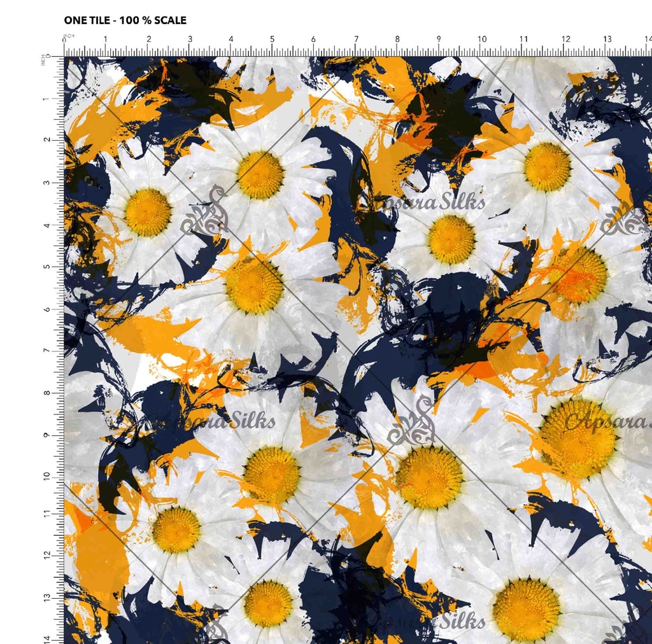Click the number 7 on the top ruler
Image resolution: width=652 pixels, height=644 pixels.
pos(356,39)
